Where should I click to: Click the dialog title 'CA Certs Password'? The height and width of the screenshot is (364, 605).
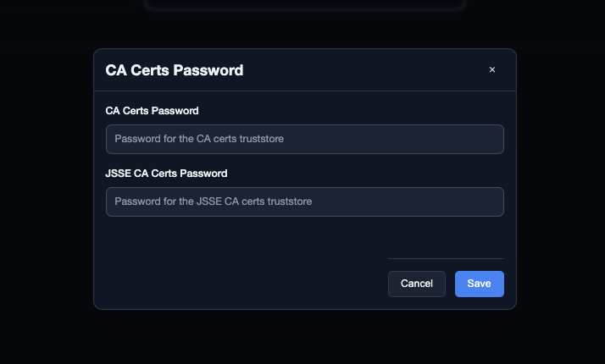(175, 70)
